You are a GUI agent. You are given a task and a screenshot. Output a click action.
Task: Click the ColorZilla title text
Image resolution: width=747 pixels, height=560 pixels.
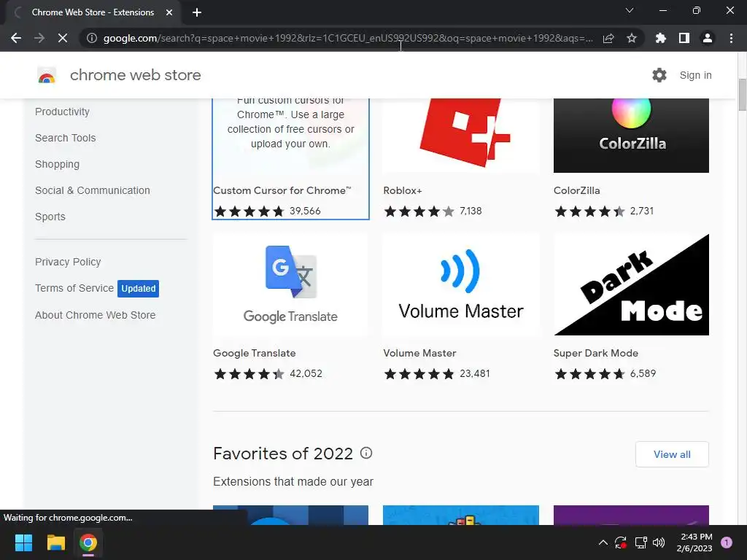tap(576, 190)
